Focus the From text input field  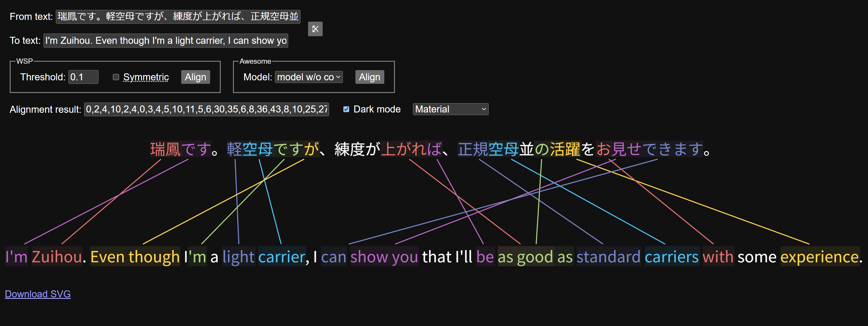coord(178,16)
